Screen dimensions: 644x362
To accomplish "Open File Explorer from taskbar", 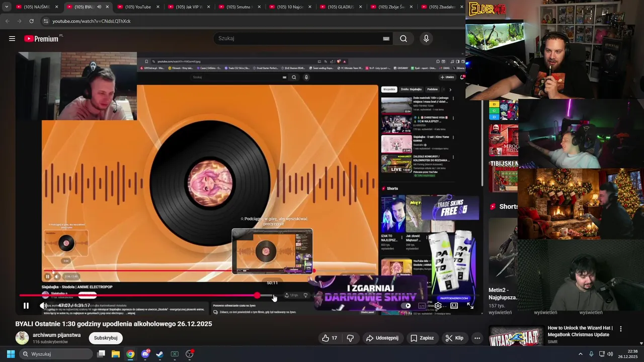I will click(x=116, y=354).
